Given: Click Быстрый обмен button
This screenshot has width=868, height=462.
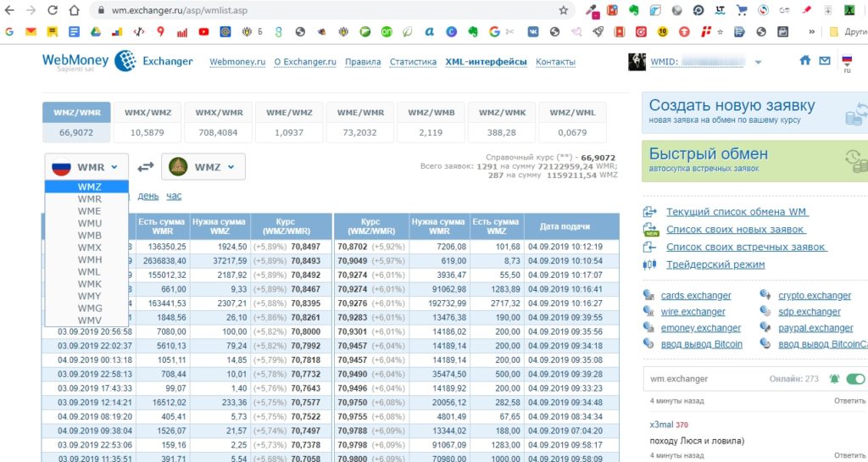Looking at the screenshot, I should [754, 161].
